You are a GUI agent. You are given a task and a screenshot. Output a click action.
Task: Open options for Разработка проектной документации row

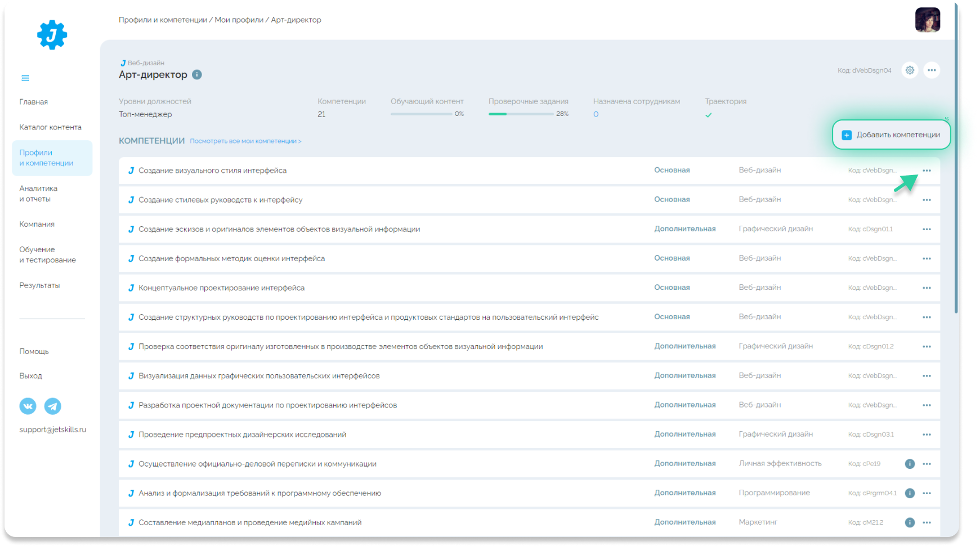coord(927,405)
